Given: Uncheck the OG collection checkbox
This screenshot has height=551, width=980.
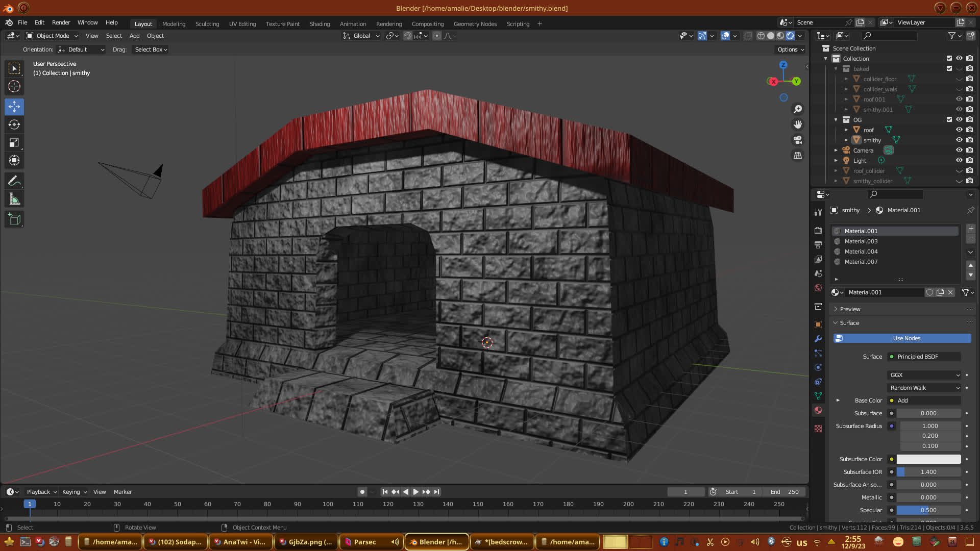Looking at the screenshot, I should (x=949, y=119).
